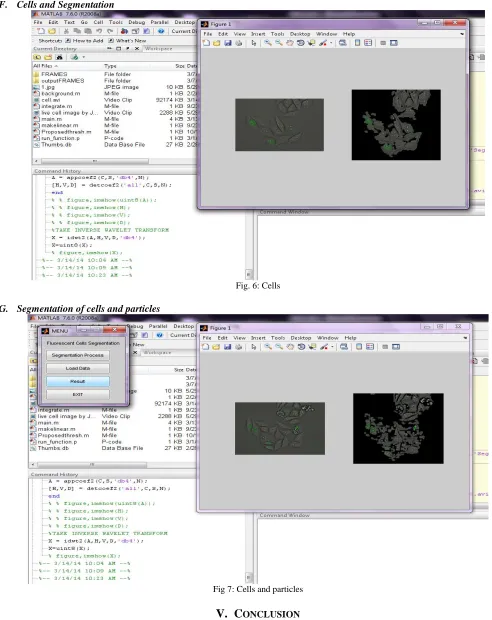Select Pan hand tool in Fig. 7 figure toolbar
Viewport: 492px width, 620px height.
pos(290,347)
